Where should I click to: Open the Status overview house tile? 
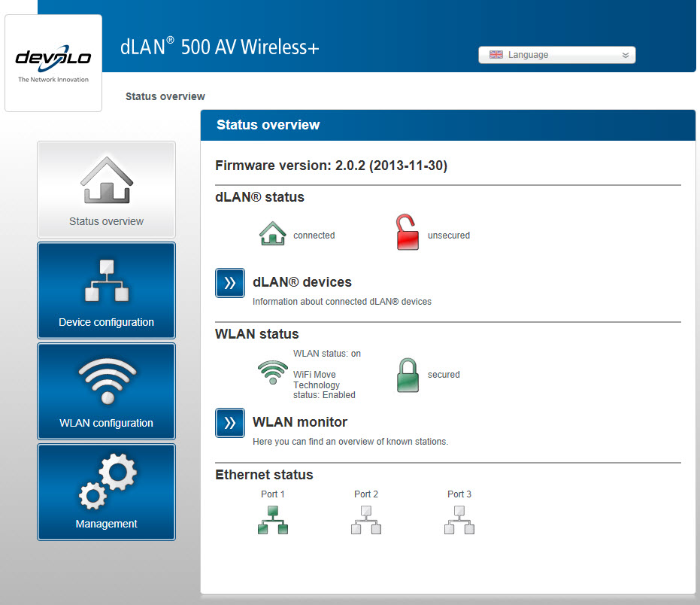click(x=106, y=190)
